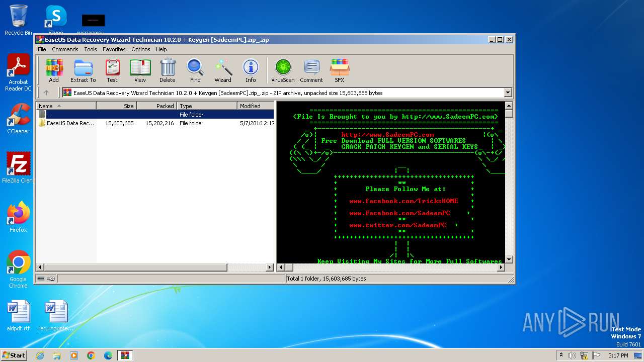The width and height of the screenshot is (644, 362).
Task: Open the File menu
Action: click(x=42, y=49)
